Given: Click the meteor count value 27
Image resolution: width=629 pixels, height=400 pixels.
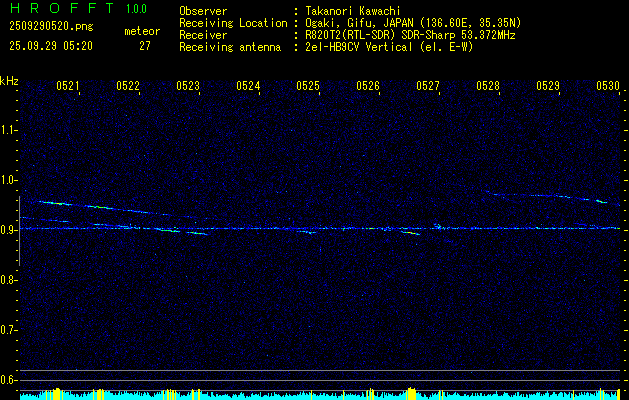Looking at the screenshot, I should click(x=145, y=46).
